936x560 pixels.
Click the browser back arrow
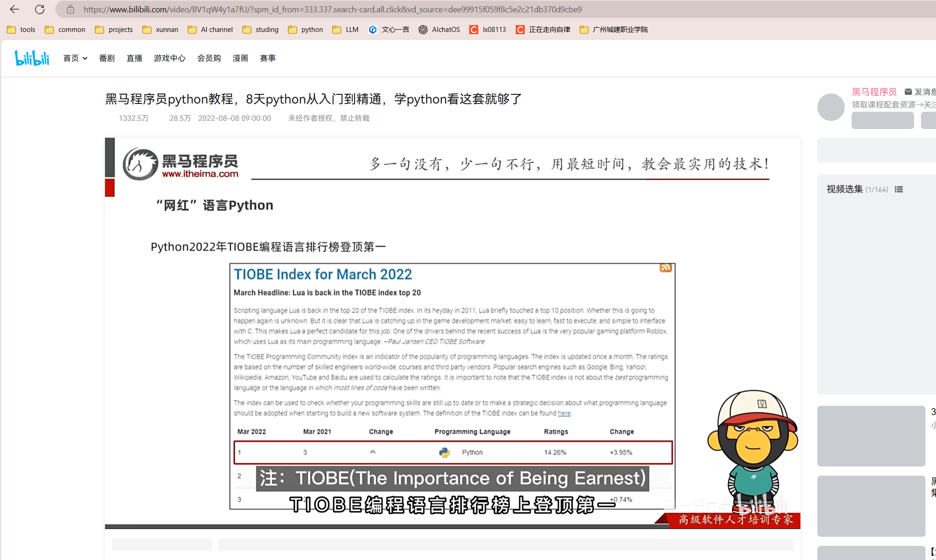click(14, 9)
